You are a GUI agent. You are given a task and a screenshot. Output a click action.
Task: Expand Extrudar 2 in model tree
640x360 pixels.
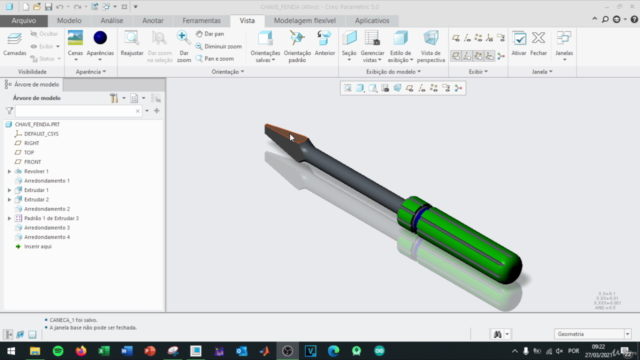coord(9,200)
